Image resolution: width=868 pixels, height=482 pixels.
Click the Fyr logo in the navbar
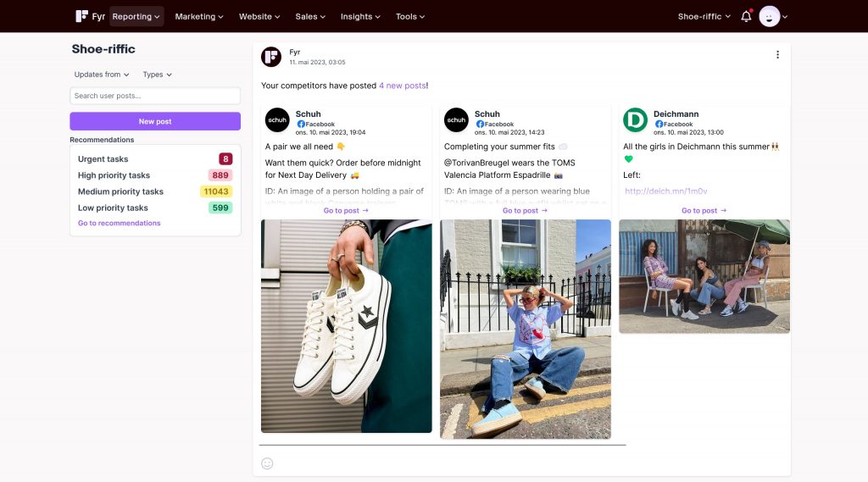[90, 16]
